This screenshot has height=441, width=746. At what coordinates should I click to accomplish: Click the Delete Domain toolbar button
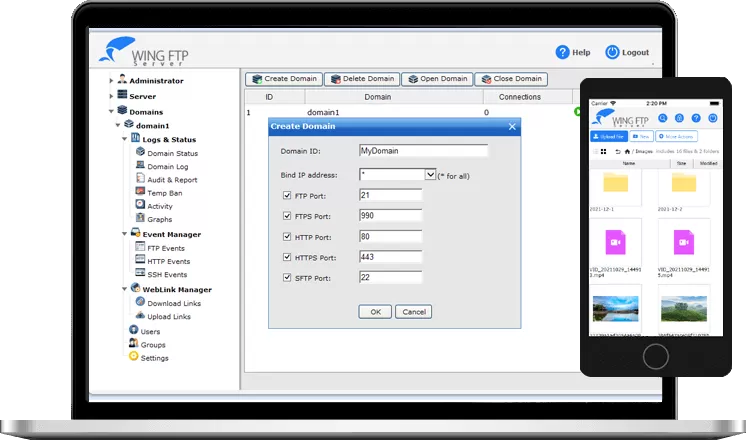362,79
